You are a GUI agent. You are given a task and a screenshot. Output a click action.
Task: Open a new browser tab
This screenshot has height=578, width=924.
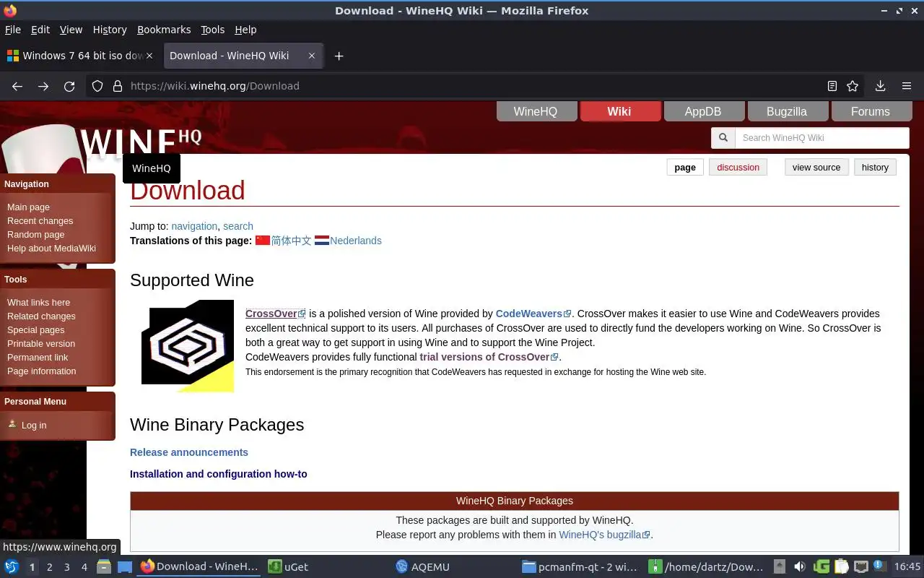339,56
